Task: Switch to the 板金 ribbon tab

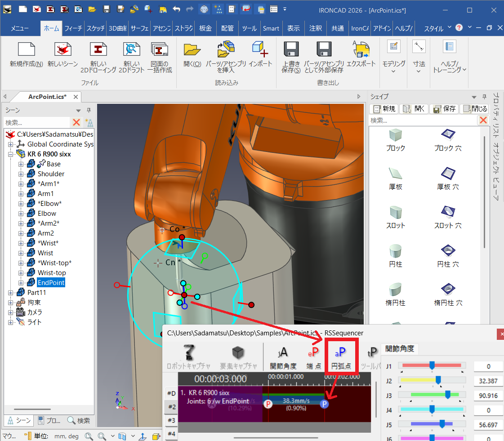Action: (x=205, y=28)
